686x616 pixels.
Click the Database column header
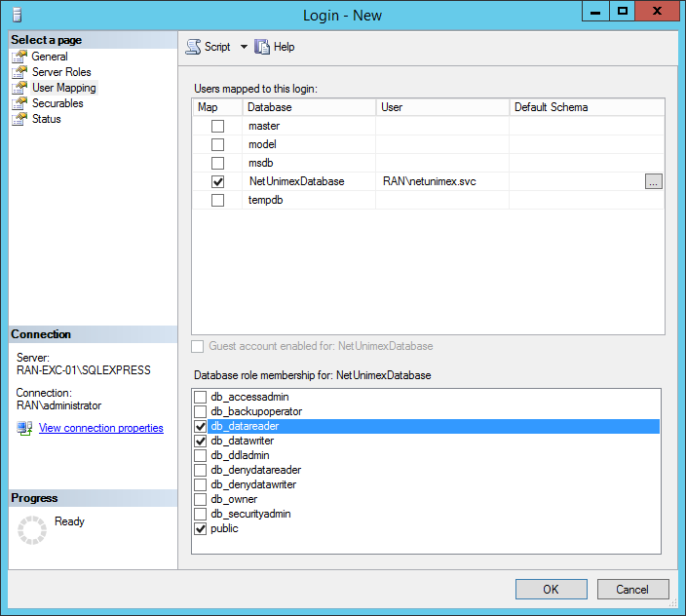(309, 107)
